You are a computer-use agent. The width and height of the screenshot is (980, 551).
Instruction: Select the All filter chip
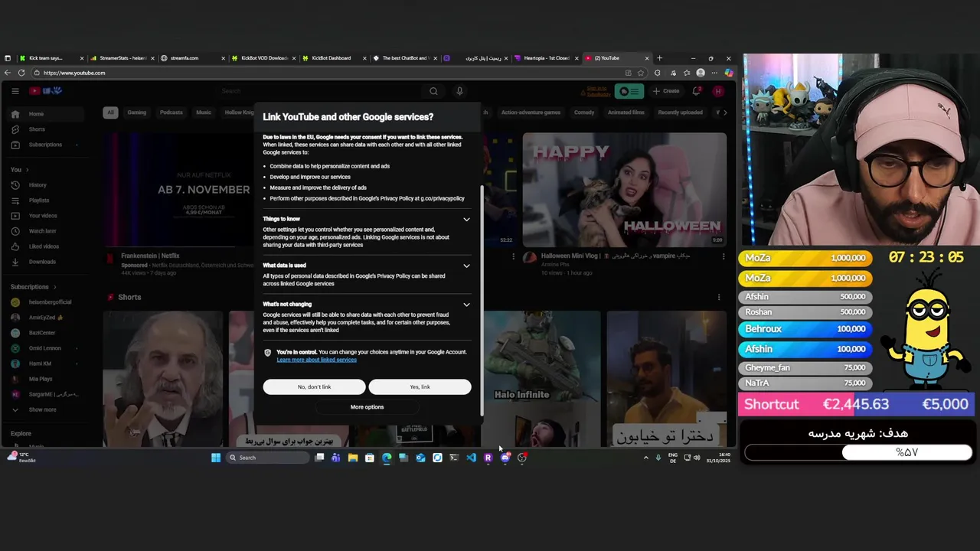(110, 112)
